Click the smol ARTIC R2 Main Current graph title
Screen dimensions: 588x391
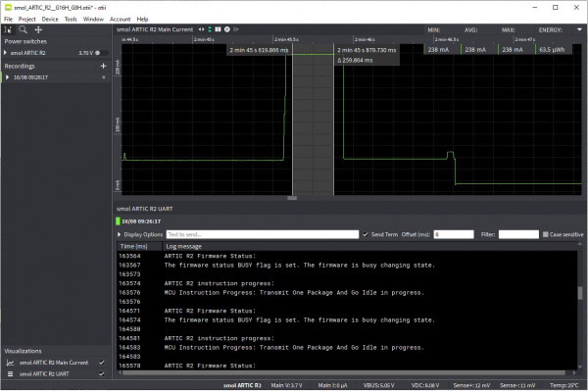155,29
